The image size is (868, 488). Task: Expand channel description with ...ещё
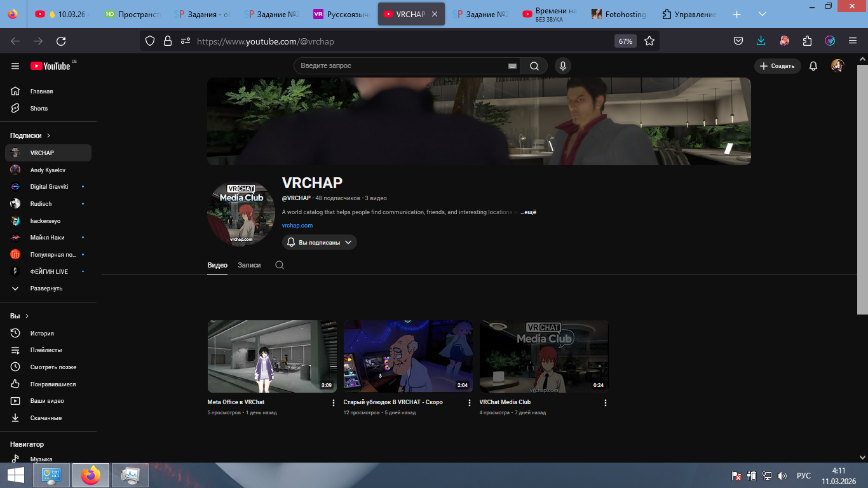[528, 212]
